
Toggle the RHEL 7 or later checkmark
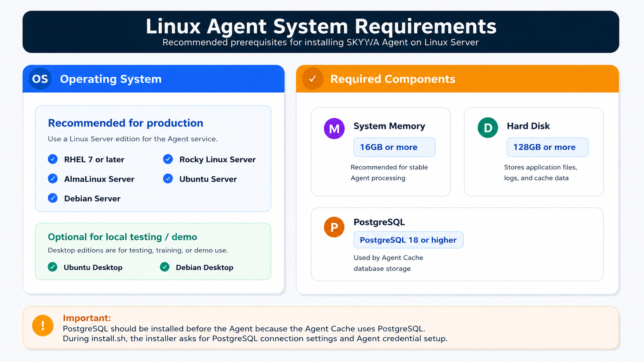[x=53, y=159]
